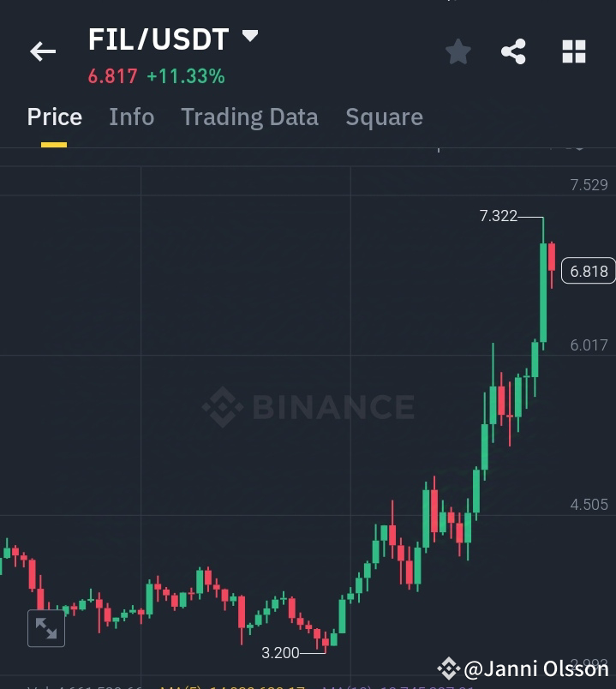This screenshot has width=616, height=689.
Task: Switch to the Trading Data tab
Action: [x=249, y=117]
